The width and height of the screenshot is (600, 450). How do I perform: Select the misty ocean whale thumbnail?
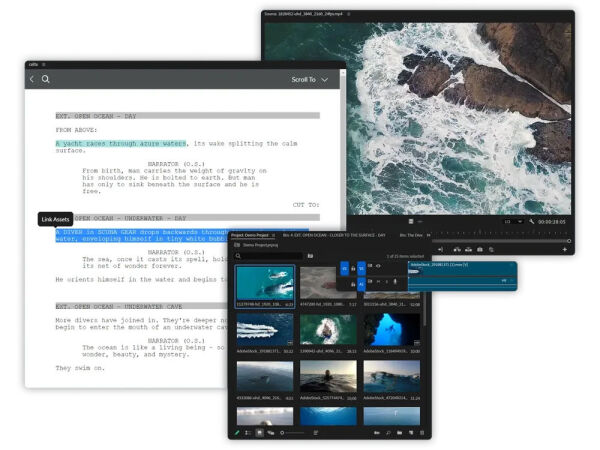(x=265, y=377)
